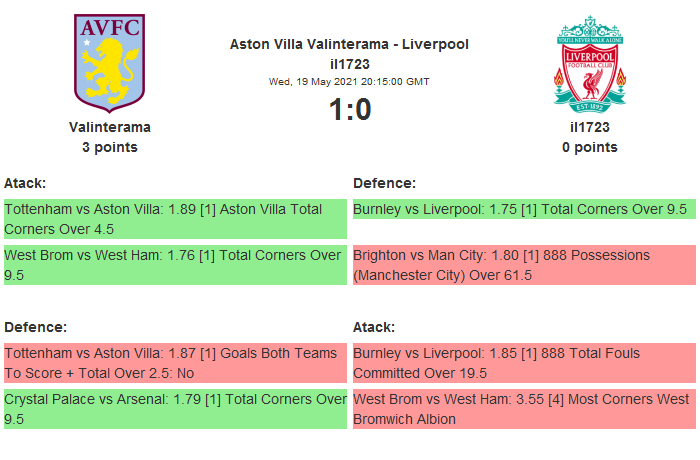
Task: Click the top-left 'Atack:' section heading
Action: click(25, 183)
